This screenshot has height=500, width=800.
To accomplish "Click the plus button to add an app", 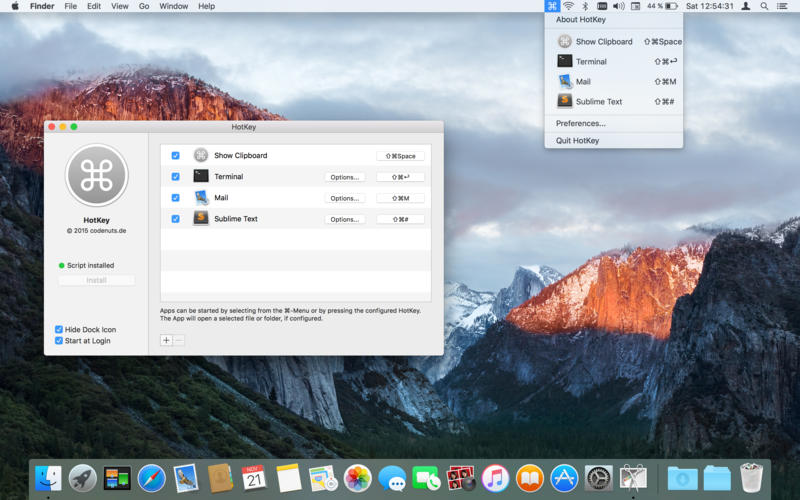I will 166,340.
